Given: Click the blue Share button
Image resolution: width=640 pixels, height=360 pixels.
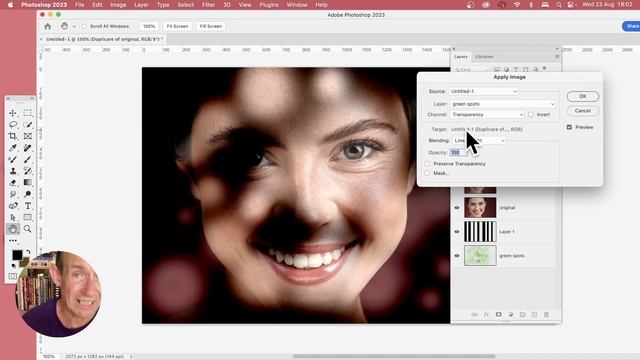Looking at the screenshot, I should 631,26.
